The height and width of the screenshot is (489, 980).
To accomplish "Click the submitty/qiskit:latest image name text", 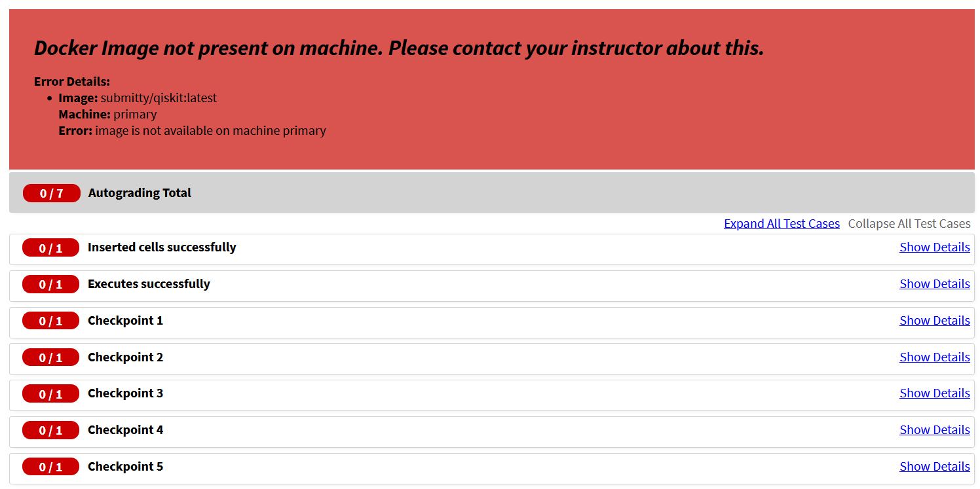I will [x=159, y=98].
